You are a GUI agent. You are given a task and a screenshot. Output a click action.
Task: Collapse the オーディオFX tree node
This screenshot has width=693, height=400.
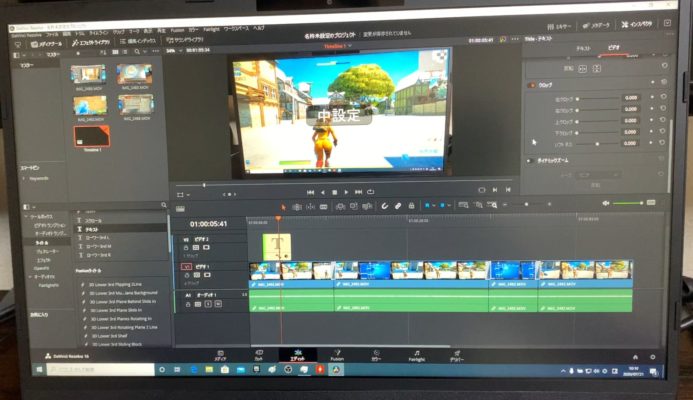click(30, 277)
